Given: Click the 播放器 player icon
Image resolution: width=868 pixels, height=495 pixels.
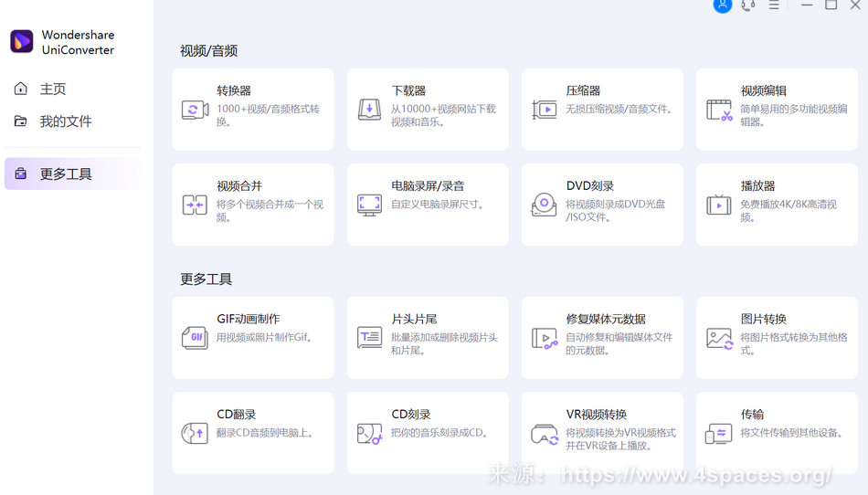Looking at the screenshot, I should pos(719,205).
